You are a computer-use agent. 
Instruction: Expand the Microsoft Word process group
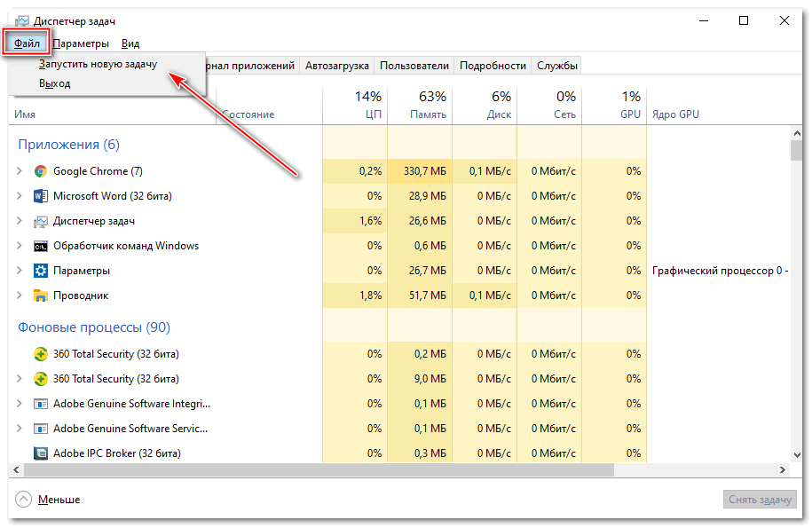click(x=20, y=196)
